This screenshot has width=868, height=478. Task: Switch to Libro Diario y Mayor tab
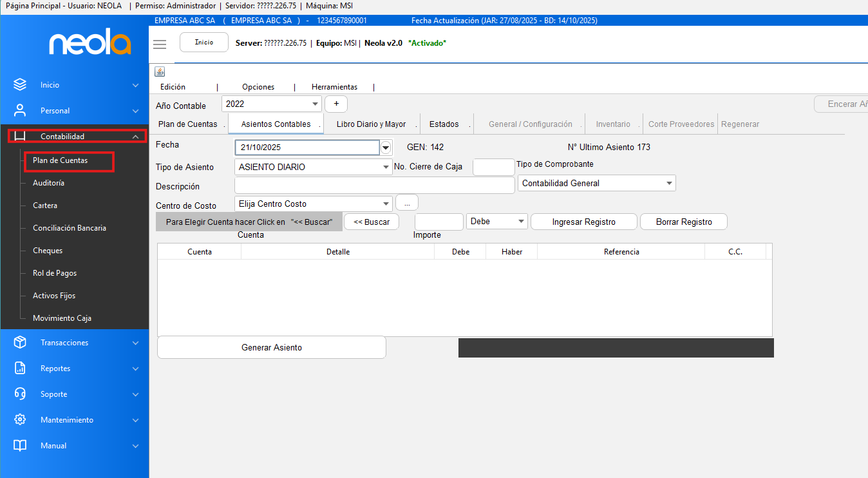pyautogui.click(x=371, y=124)
